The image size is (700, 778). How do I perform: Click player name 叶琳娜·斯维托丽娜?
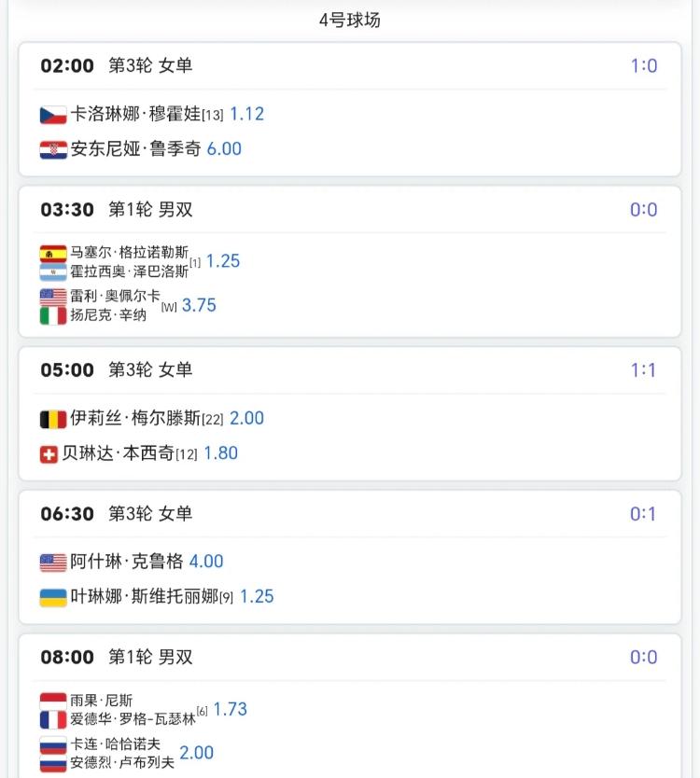[x=145, y=596]
